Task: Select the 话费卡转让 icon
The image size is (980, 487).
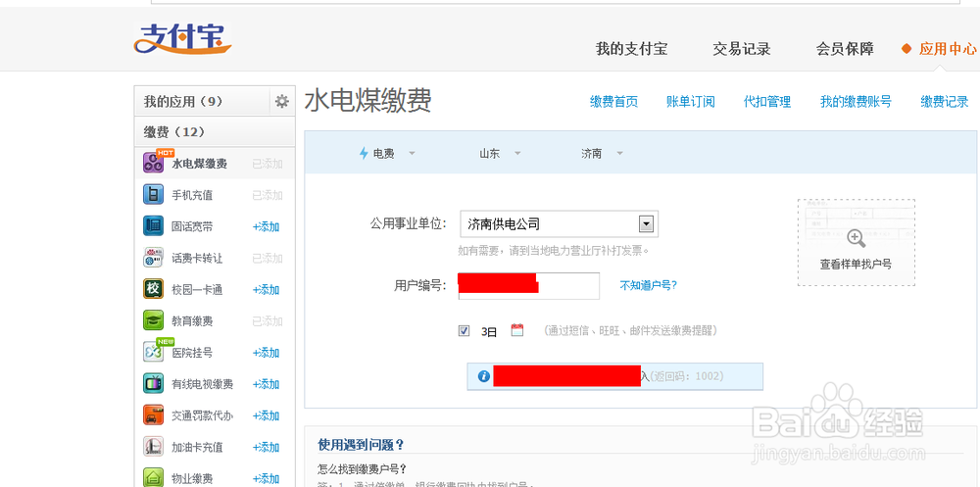Action: [x=153, y=258]
